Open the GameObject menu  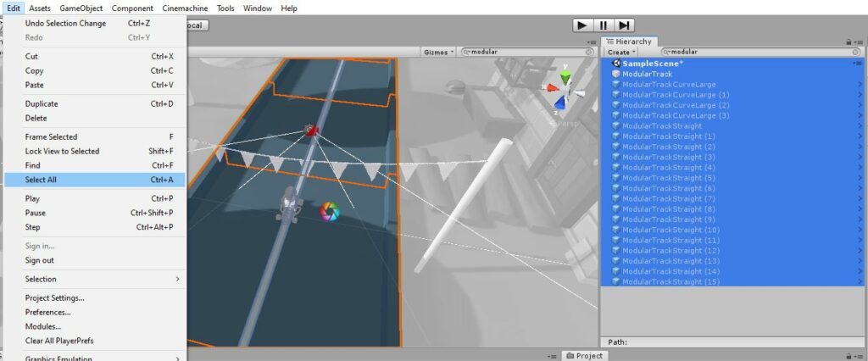(81, 8)
